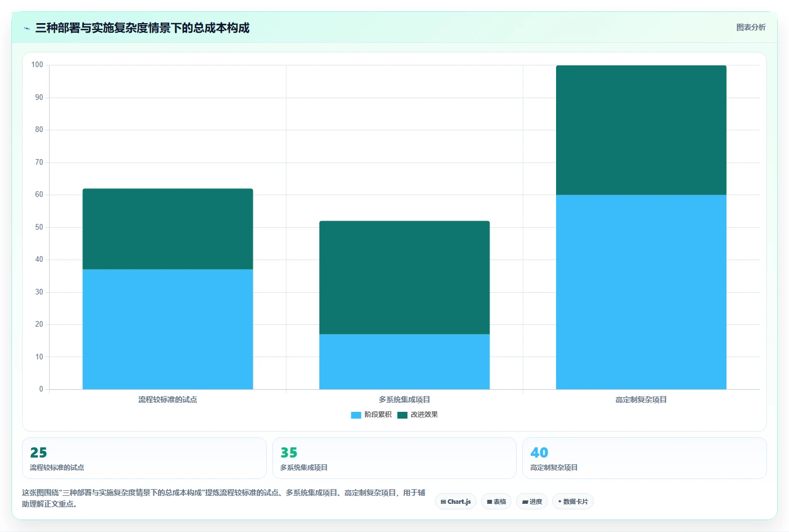Image resolution: width=789 pixels, height=532 pixels.
Task: Click the stat card showing 40
Action: 645,458
